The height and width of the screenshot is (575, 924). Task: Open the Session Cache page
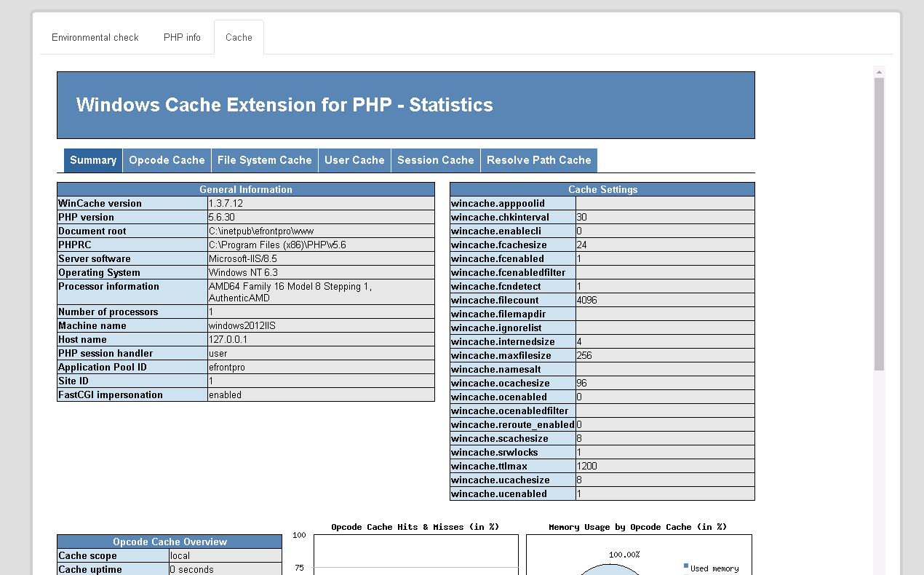tap(435, 160)
